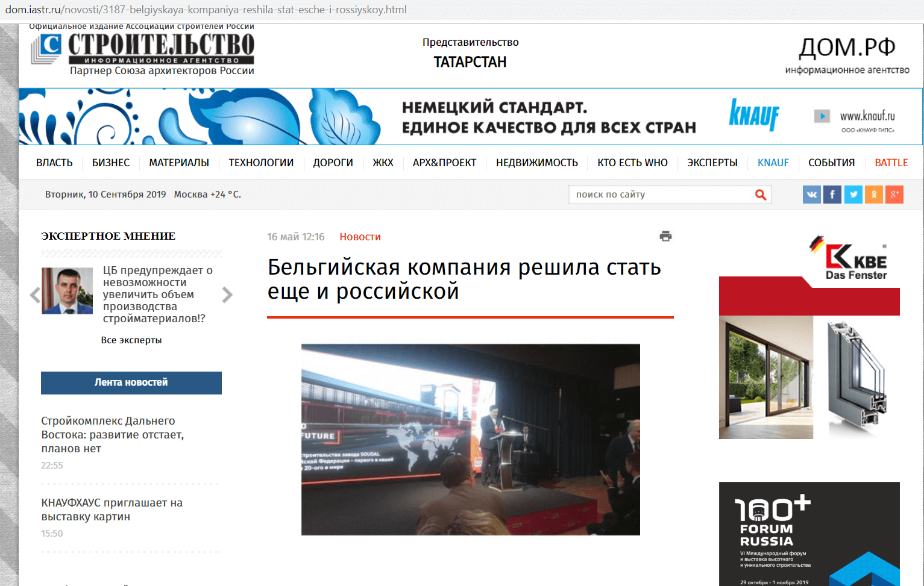924x586 pixels.
Task: Open news about Стройкомплекс Дальнего Востока
Action: 113,435
